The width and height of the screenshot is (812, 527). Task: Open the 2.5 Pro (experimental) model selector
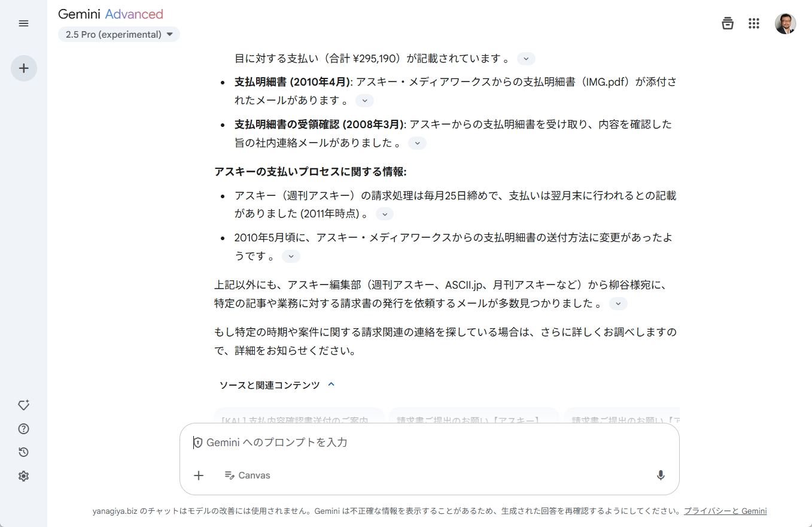(x=119, y=35)
